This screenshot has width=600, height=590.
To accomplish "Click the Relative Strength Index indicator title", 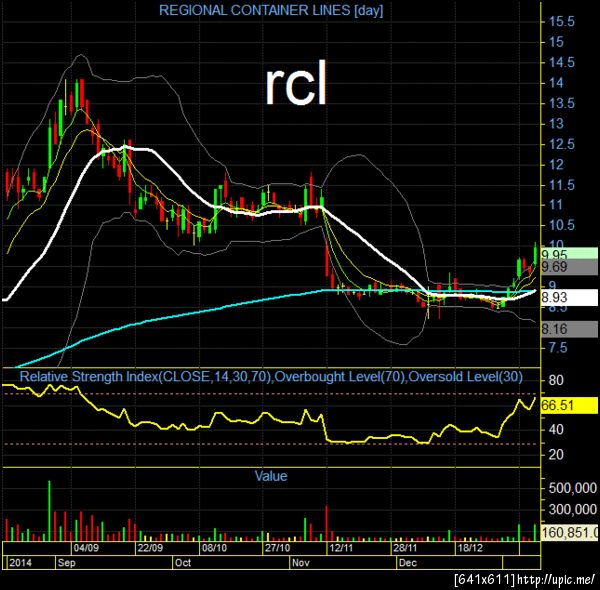I will tap(271, 377).
